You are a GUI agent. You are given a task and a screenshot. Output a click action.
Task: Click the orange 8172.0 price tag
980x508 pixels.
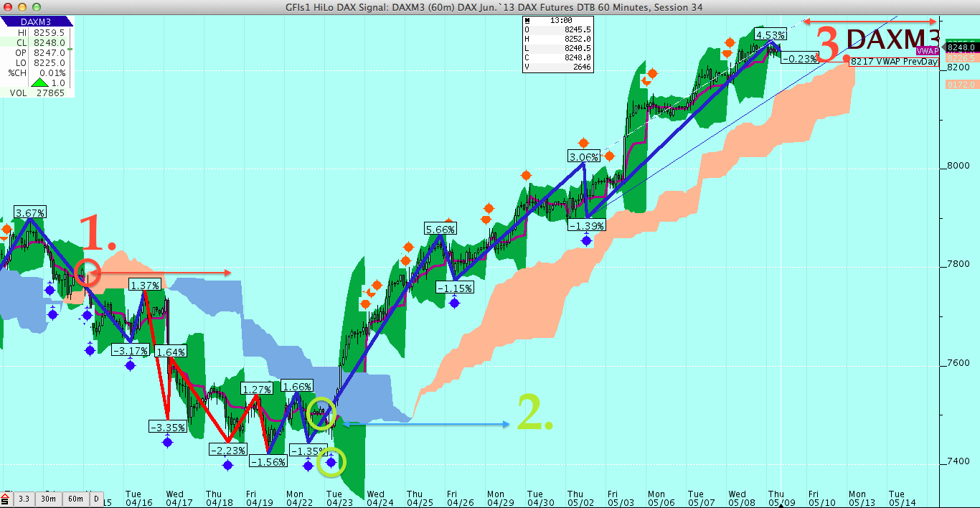pyautogui.click(x=961, y=84)
